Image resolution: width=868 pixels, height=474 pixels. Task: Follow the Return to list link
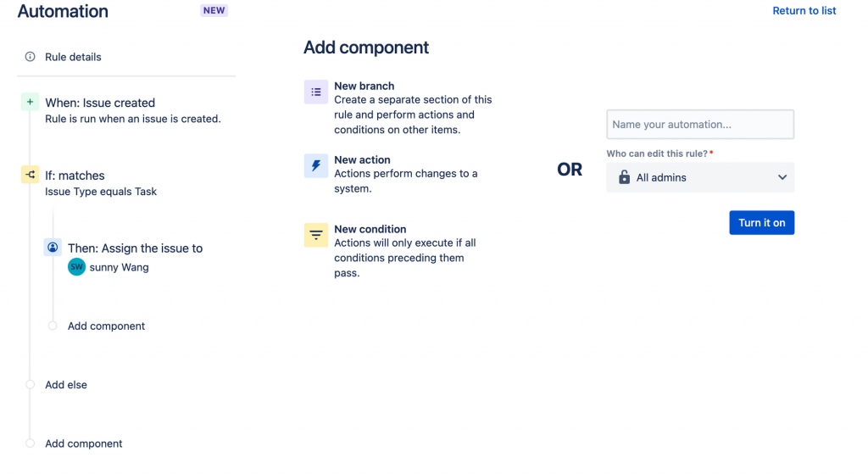[804, 11]
